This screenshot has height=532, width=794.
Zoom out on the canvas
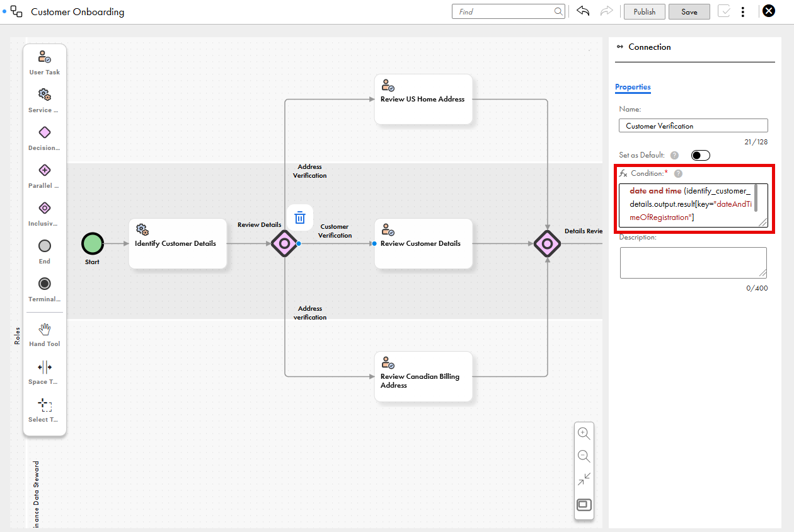point(584,456)
